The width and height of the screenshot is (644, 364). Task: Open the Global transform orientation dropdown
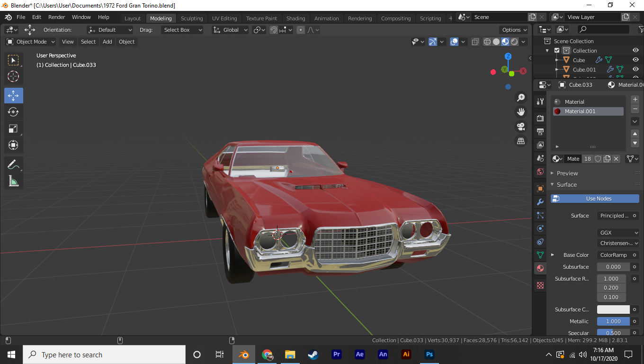(231, 30)
